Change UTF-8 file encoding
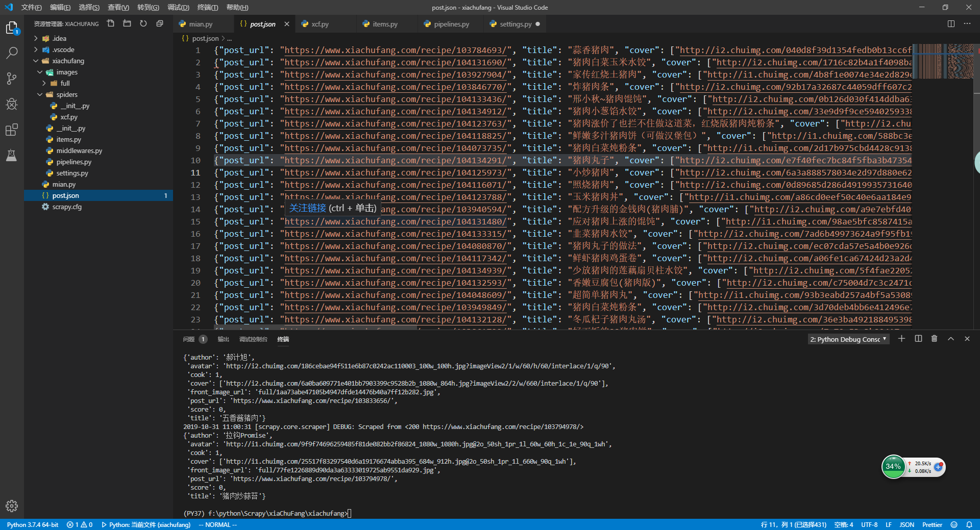The height and width of the screenshot is (530, 980). tap(869, 524)
